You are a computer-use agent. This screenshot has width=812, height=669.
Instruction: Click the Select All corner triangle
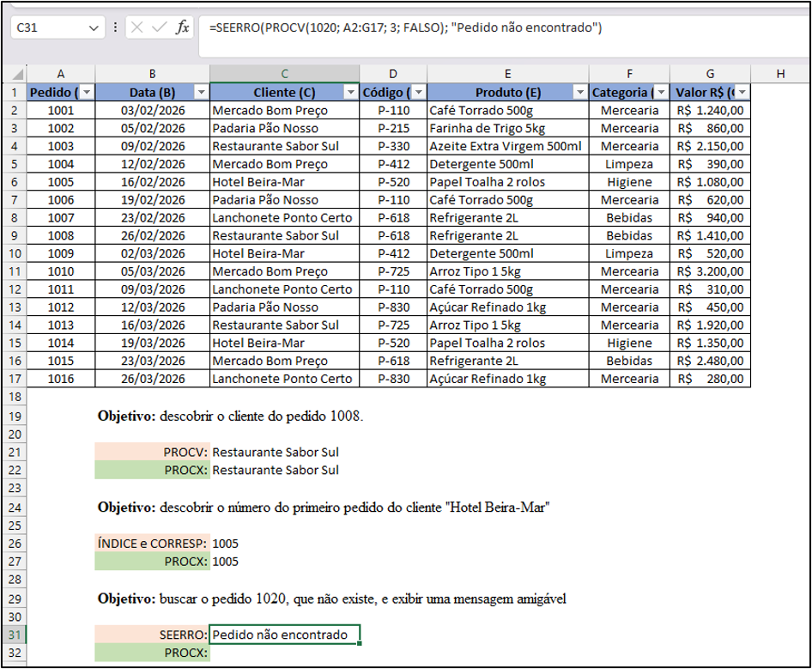click(18, 74)
